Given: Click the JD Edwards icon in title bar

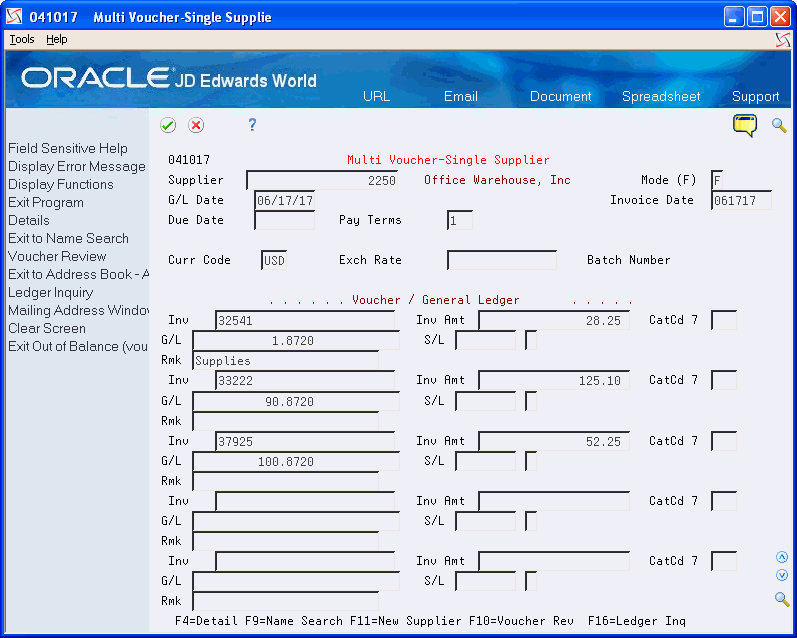Looking at the screenshot, I should (14, 16).
